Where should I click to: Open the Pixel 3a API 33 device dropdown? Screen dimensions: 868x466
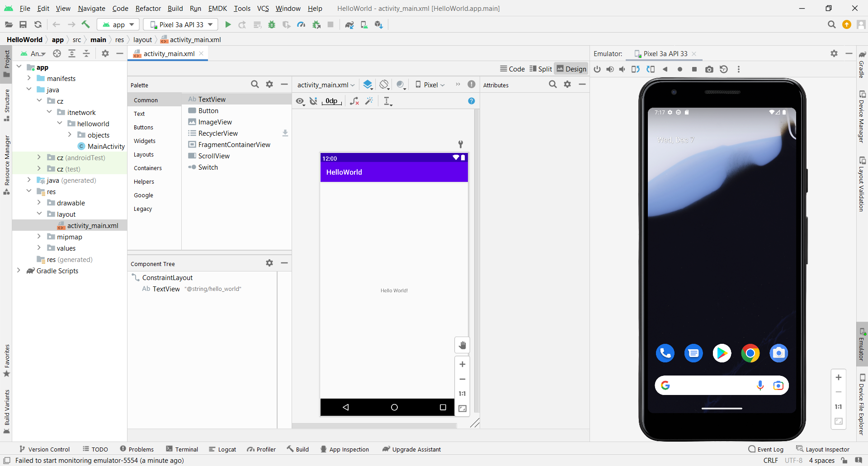(x=181, y=24)
